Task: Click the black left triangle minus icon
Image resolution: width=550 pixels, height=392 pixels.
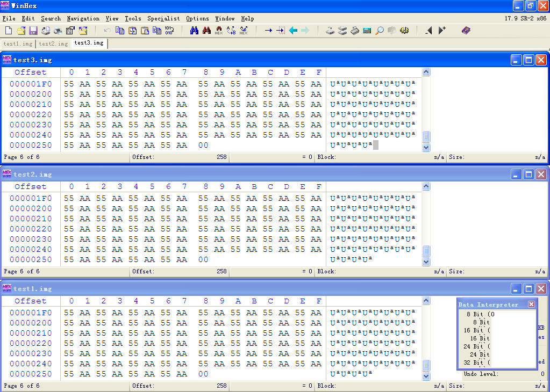Action: point(428,31)
